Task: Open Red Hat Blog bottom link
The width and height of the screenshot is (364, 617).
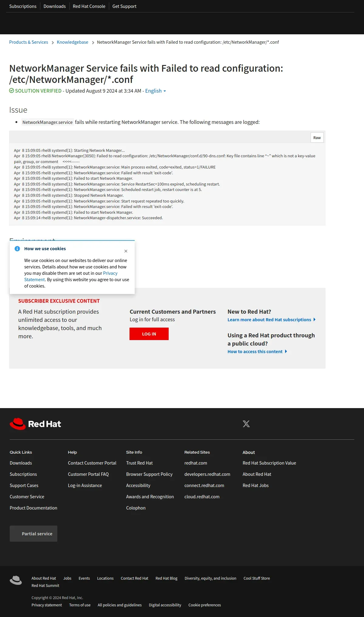Action: [167, 578]
